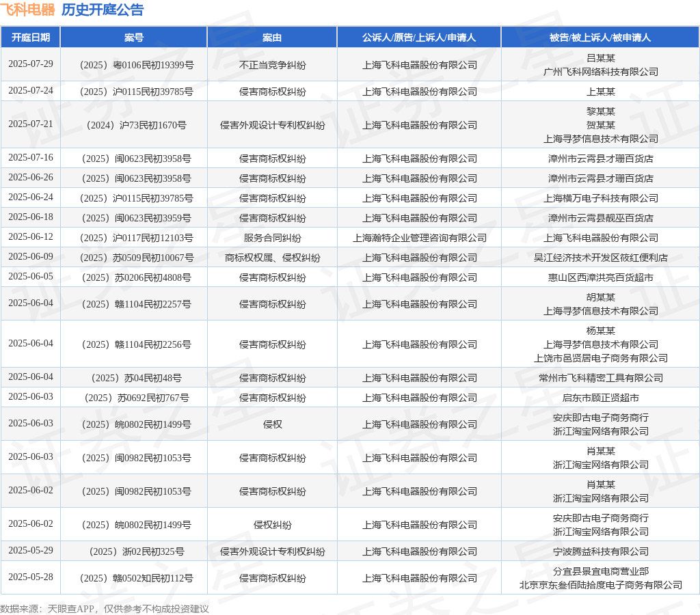Click defendant 吴江经济技术开发区筱红便利店
700x615 pixels.
point(600,258)
